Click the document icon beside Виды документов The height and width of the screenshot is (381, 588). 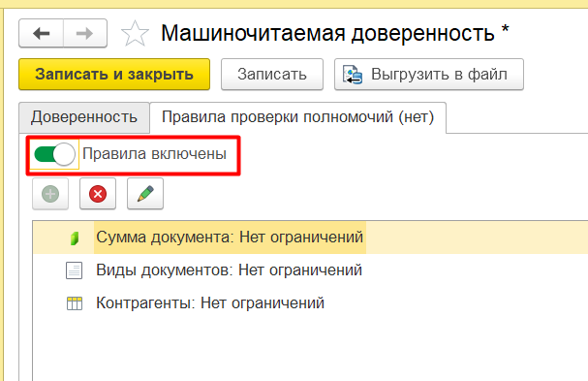[x=74, y=270]
